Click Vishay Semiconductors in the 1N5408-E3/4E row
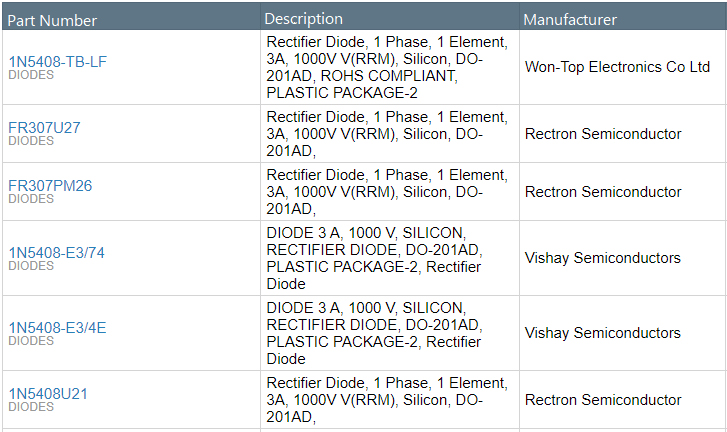 602,333
